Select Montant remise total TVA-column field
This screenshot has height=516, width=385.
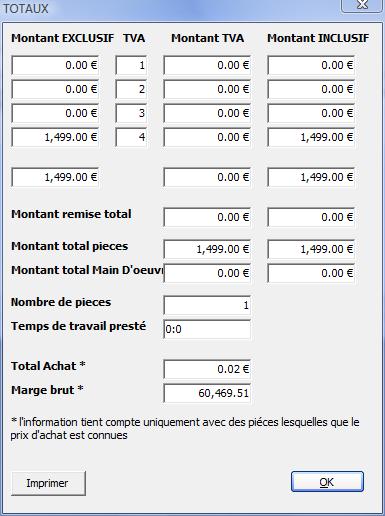click(207, 217)
